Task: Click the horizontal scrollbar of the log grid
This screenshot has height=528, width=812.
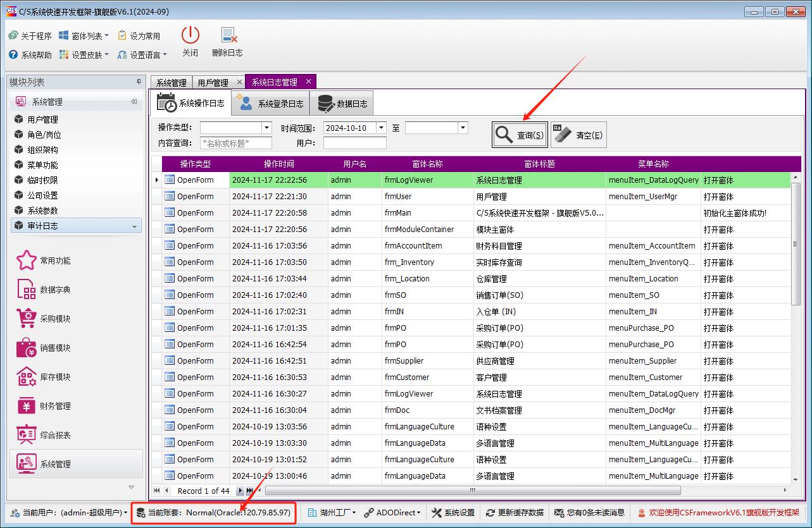Action: point(472,491)
